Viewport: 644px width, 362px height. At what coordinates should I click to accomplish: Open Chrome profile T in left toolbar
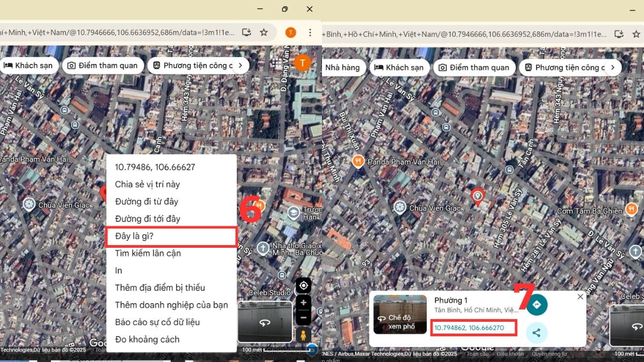coord(290,32)
